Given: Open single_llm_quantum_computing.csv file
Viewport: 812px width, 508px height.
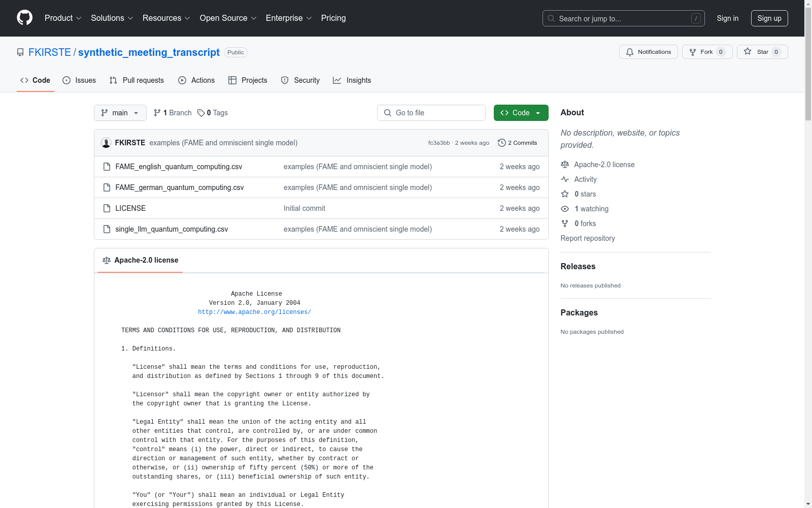Looking at the screenshot, I should click(x=172, y=229).
